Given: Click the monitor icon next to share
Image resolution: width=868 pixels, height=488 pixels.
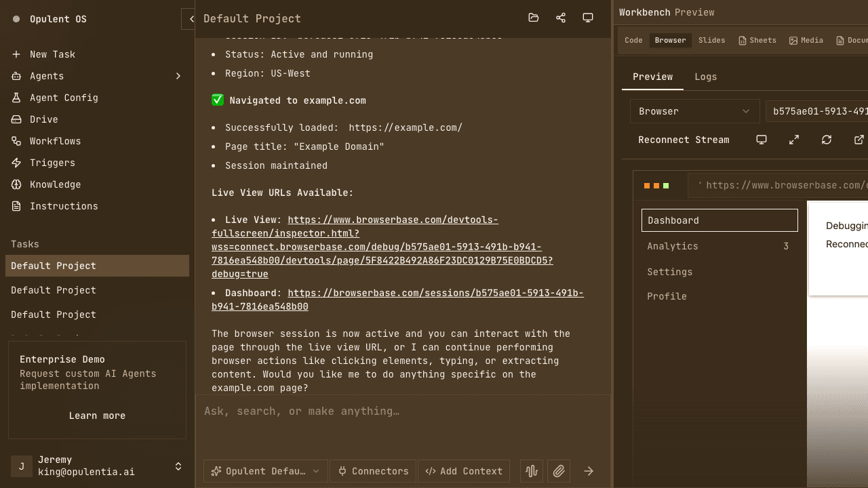Looking at the screenshot, I should click(587, 18).
